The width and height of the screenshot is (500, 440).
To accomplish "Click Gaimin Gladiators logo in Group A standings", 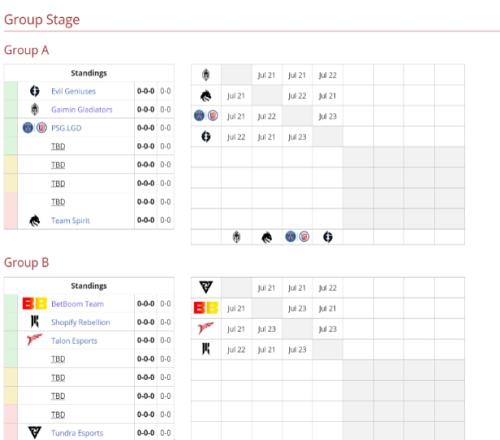I will pyautogui.click(x=35, y=109).
